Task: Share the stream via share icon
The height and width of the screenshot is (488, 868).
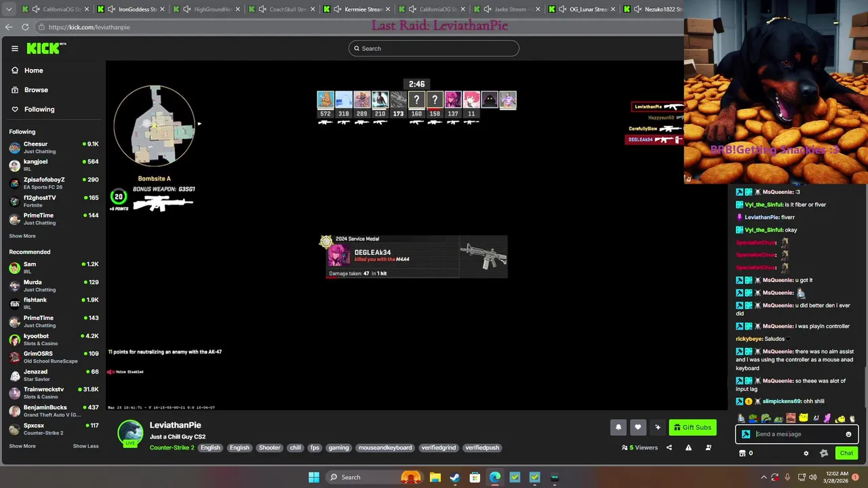Action: tap(669, 447)
